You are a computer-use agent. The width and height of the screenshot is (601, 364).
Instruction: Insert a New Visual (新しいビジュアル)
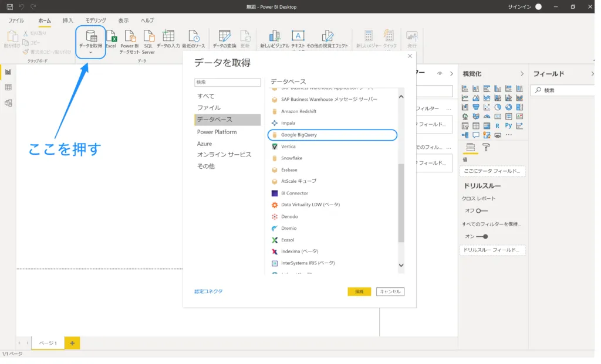click(x=275, y=39)
